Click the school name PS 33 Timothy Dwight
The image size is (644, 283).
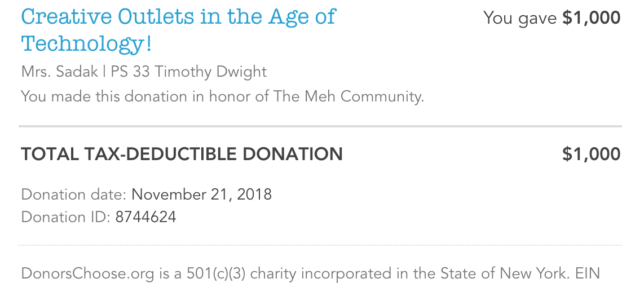[x=189, y=72]
